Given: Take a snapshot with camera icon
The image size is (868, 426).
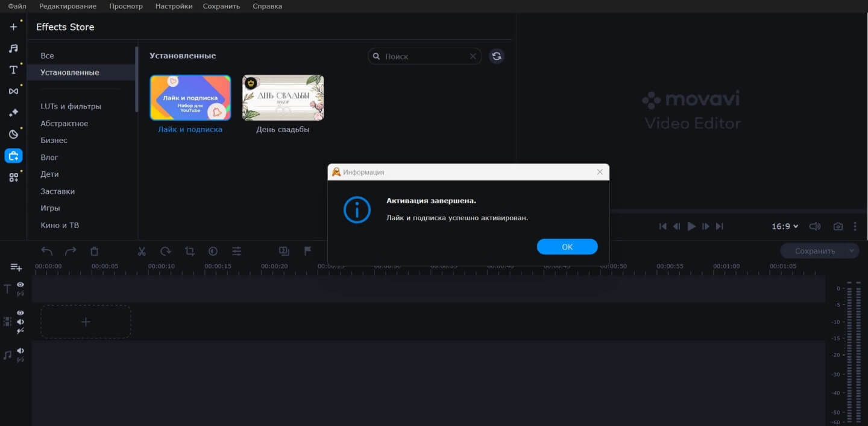Looking at the screenshot, I should [838, 226].
